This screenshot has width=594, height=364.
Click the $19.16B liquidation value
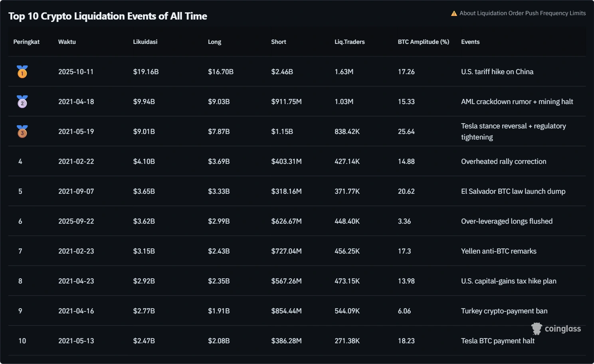click(146, 72)
